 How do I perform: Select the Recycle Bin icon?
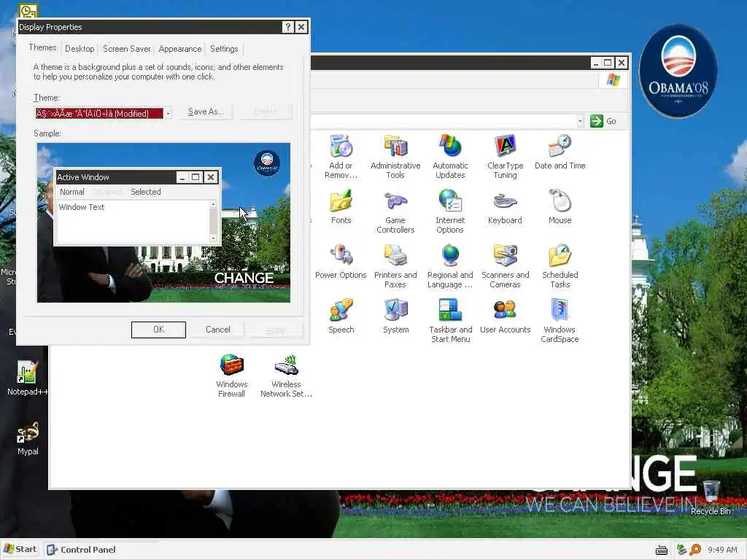click(x=711, y=497)
